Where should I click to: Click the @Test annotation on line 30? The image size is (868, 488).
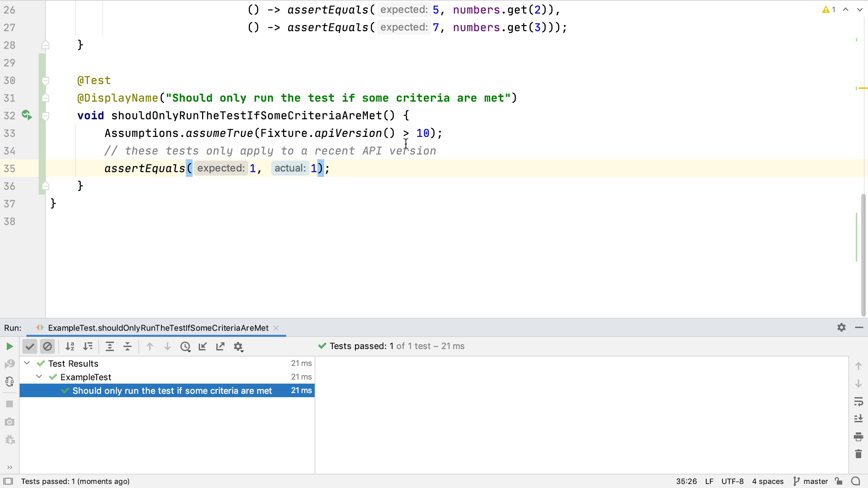94,80
